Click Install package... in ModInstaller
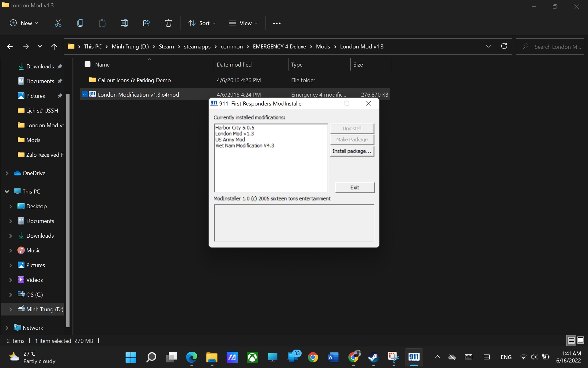The height and width of the screenshot is (368, 588). pos(352,151)
